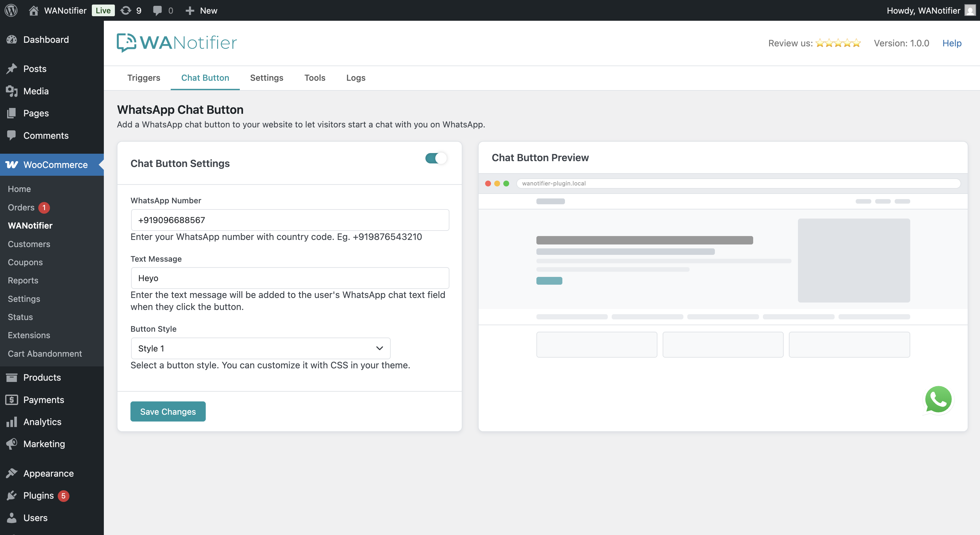Click the Text Message input field
The image size is (980, 535).
(290, 278)
